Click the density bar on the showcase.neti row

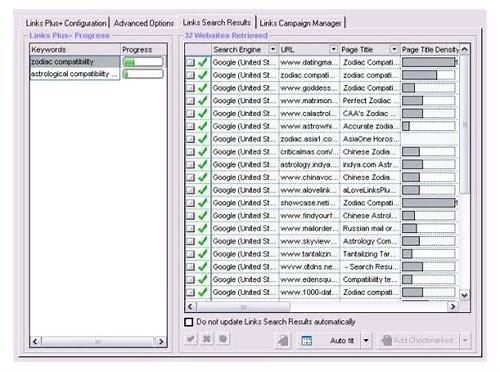click(429, 203)
